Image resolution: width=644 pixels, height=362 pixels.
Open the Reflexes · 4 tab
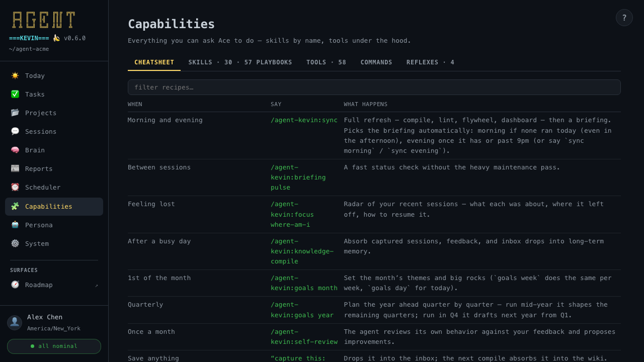click(x=431, y=62)
